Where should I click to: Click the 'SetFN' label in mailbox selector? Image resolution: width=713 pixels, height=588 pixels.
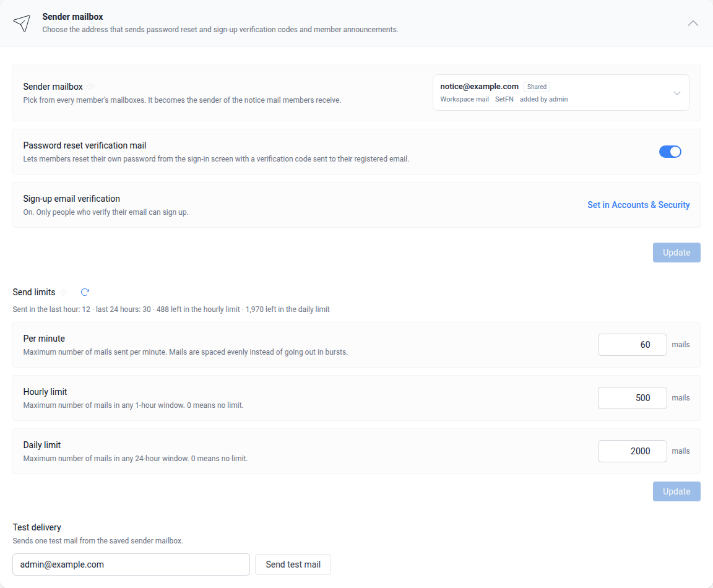pyautogui.click(x=504, y=99)
